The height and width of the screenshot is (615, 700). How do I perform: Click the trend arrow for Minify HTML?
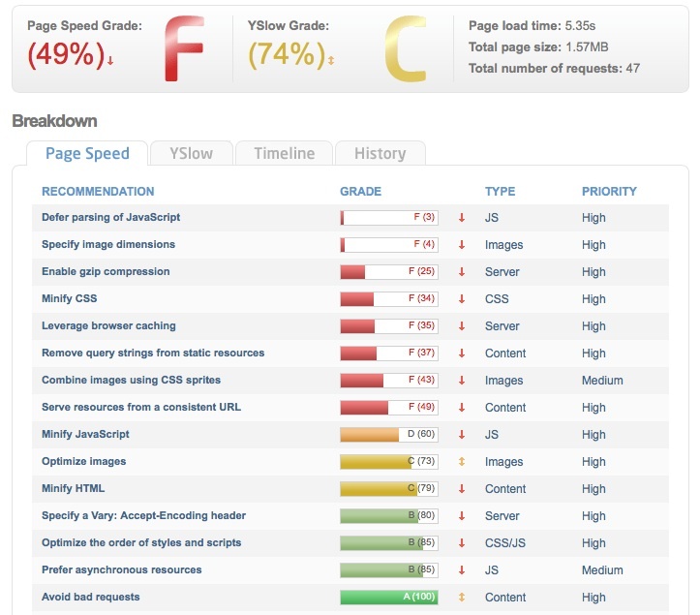[x=462, y=489]
